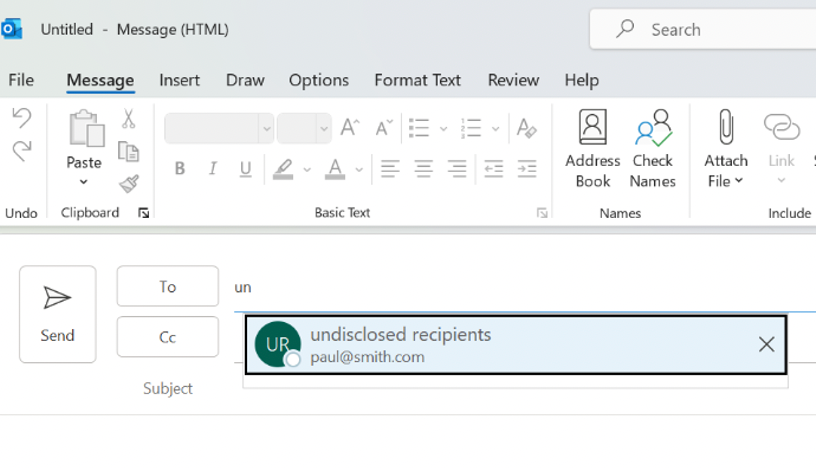This screenshot has height=468, width=816.
Task: Select the Format Painter brush icon
Action: pyautogui.click(x=128, y=183)
